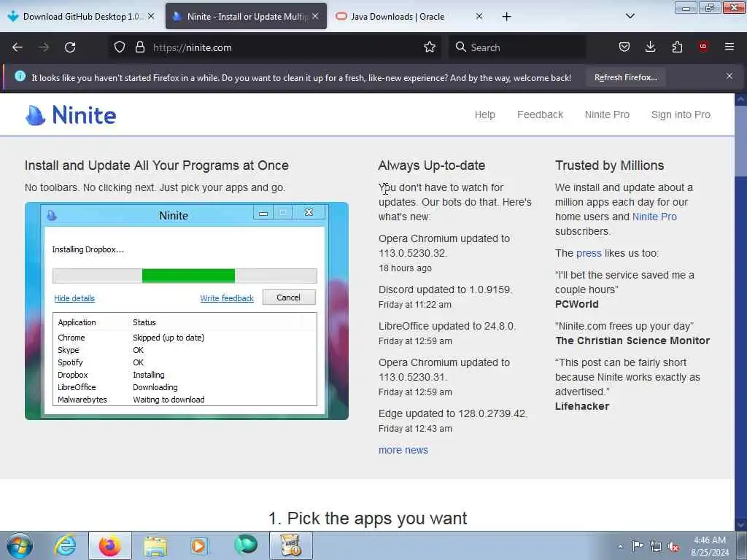This screenshot has width=747, height=560.
Task: Click 'Always Up-to-date' heading
Action: click(x=432, y=166)
